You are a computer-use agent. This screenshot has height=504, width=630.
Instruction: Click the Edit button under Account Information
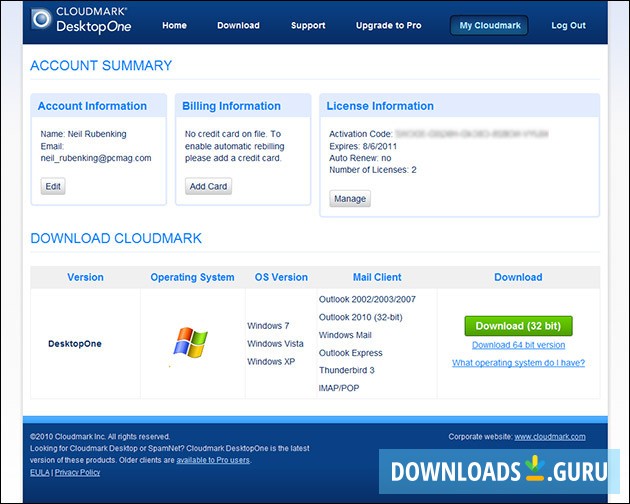tap(53, 186)
